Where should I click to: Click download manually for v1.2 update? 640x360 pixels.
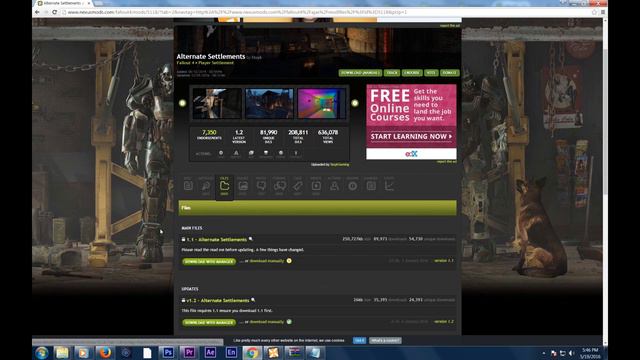point(267,322)
